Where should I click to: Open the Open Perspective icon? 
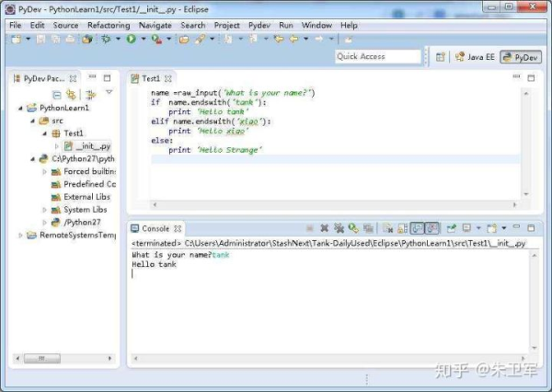[x=441, y=57]
